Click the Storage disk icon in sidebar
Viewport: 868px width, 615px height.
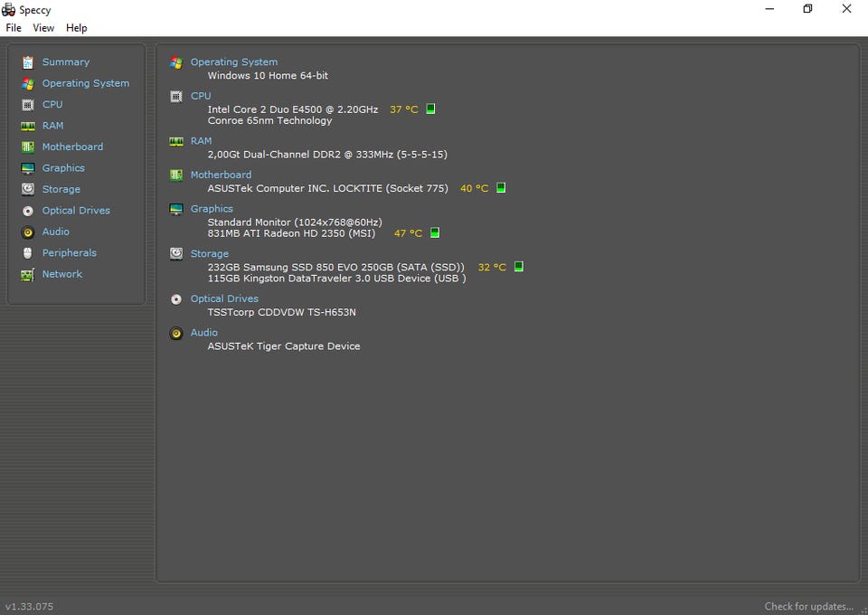pyautogui.click(x=28, y=189)
